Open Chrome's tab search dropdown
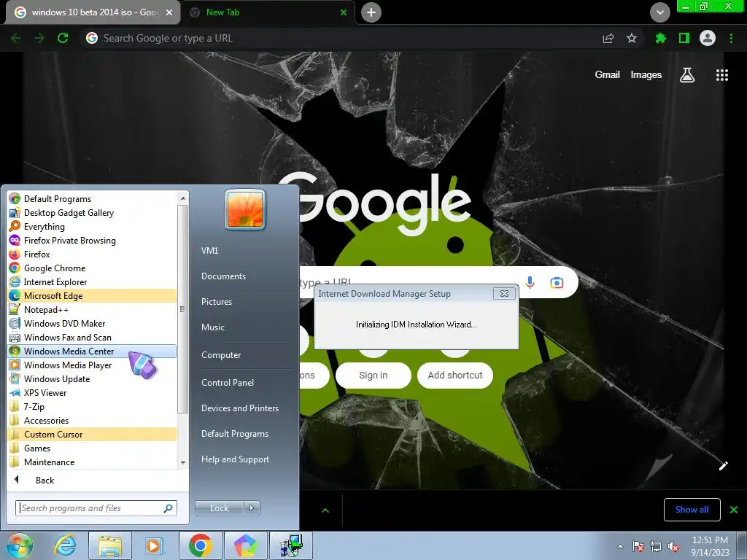This screenshot has height=560, width=747. 659,12
